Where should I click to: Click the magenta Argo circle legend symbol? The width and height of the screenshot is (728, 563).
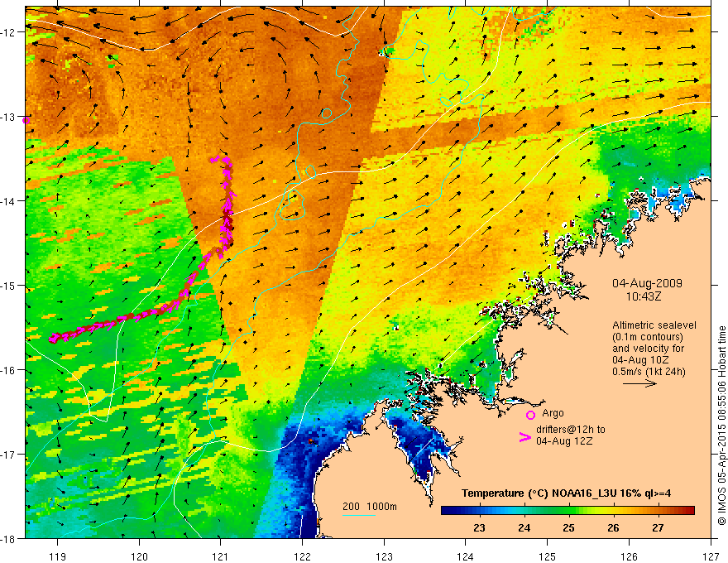(x=530, y=415)
